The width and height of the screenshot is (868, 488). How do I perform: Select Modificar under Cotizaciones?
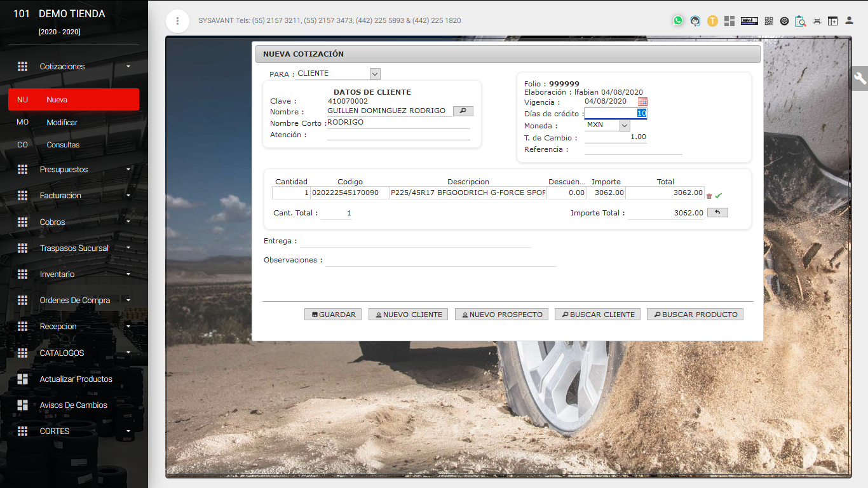(62, 122)
